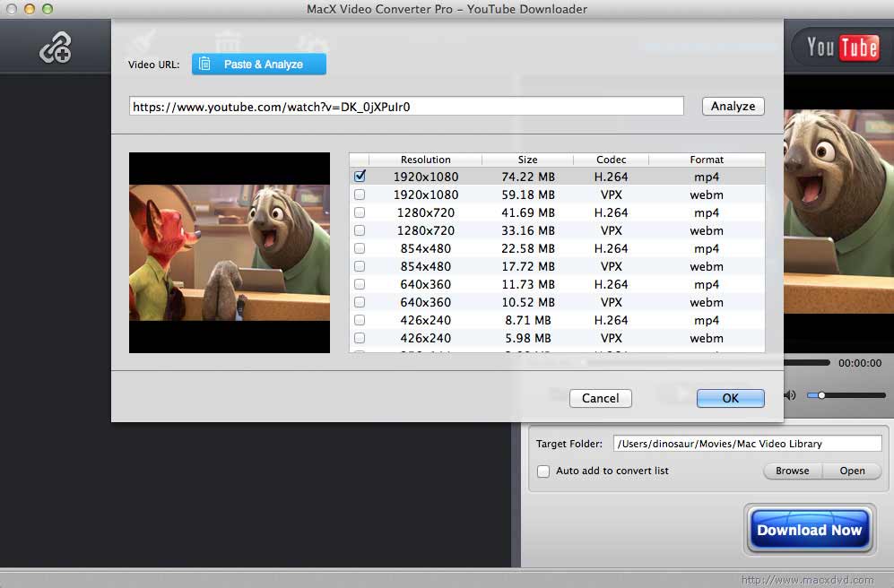Click the Analyze button
Image resolution: width=894 pixels, height=588 pixels.
point(733,106)
